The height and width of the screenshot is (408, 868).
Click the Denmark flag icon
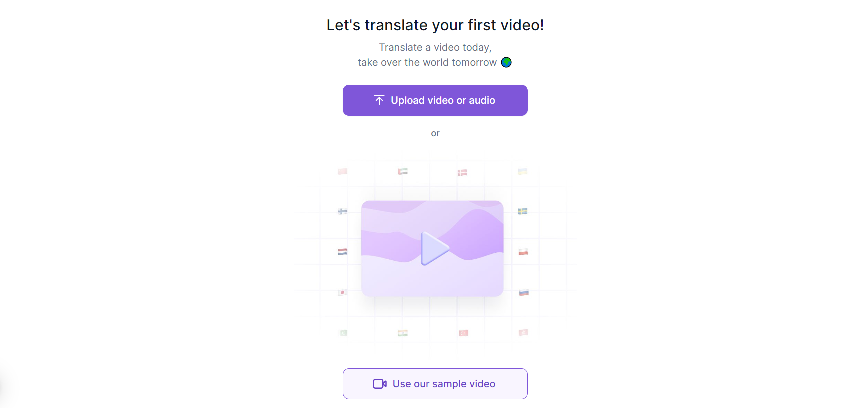(x=462, y=173)
